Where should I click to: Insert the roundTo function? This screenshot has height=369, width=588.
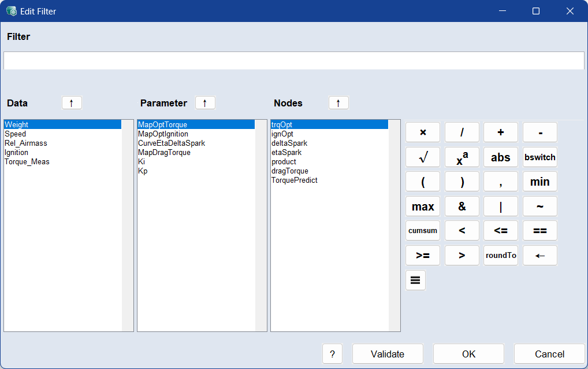(501, 255)
